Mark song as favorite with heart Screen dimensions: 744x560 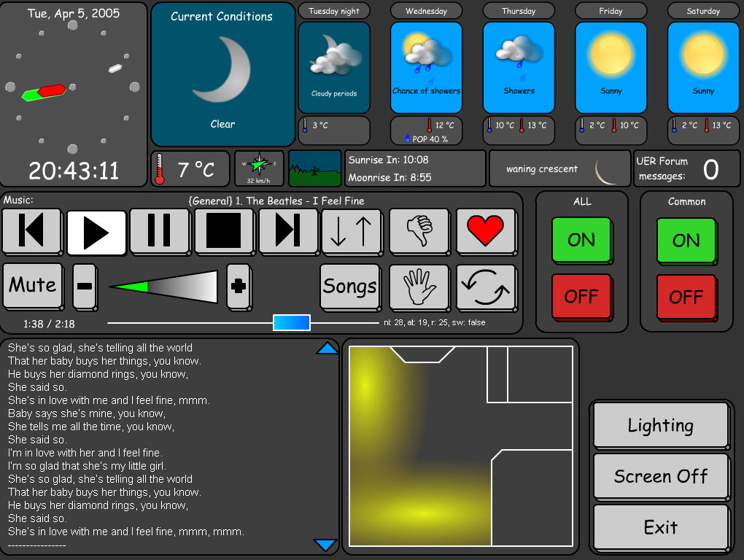coord(485,231)
